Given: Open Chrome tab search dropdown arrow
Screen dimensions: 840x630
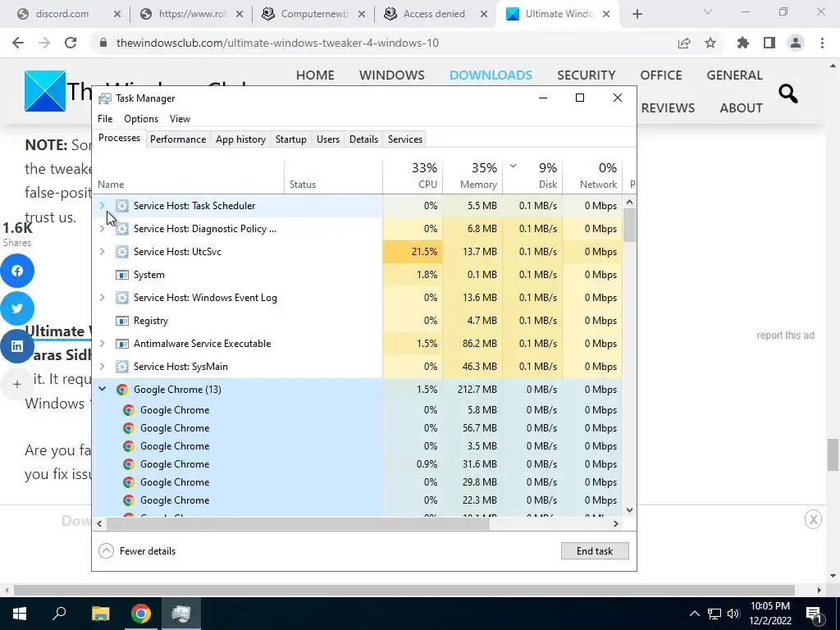Looking at the screenshot, I should [708, 12].
